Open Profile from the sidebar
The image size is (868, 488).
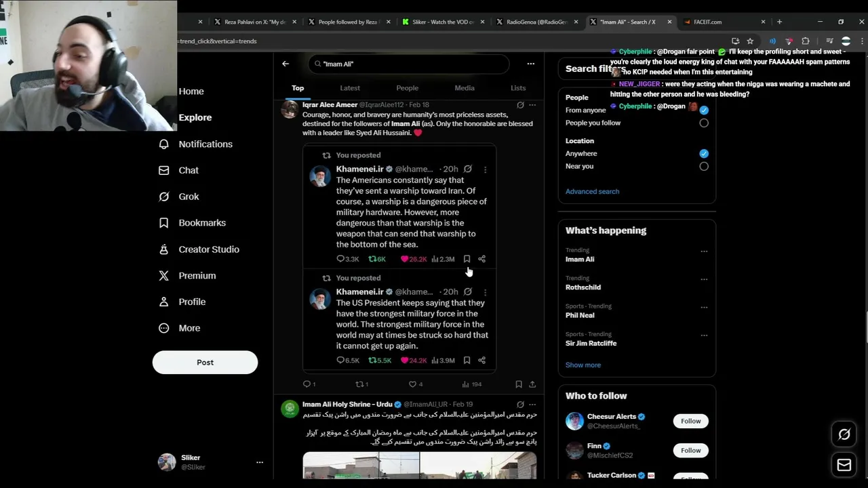pos(182,302)
